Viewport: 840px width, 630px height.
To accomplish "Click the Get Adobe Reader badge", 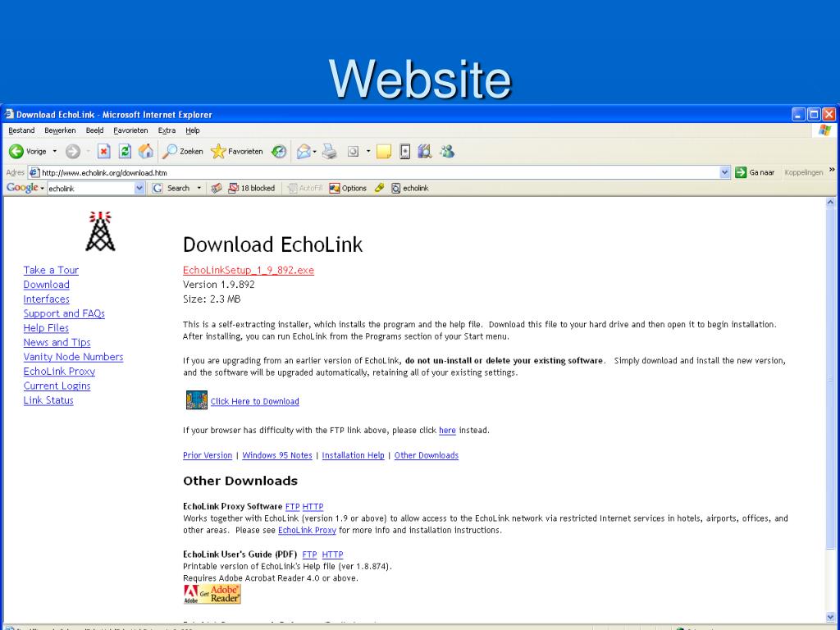I will point(212,594).
